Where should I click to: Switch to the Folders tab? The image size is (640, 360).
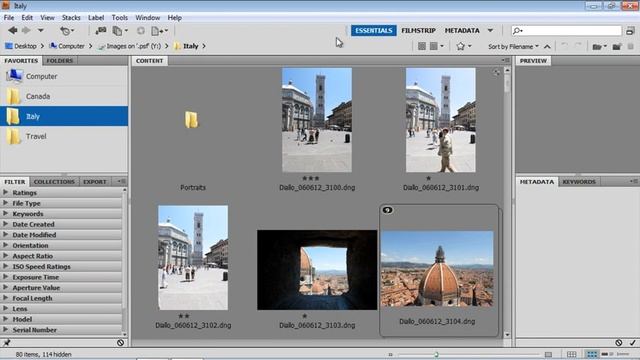click(x=60, y=60)
